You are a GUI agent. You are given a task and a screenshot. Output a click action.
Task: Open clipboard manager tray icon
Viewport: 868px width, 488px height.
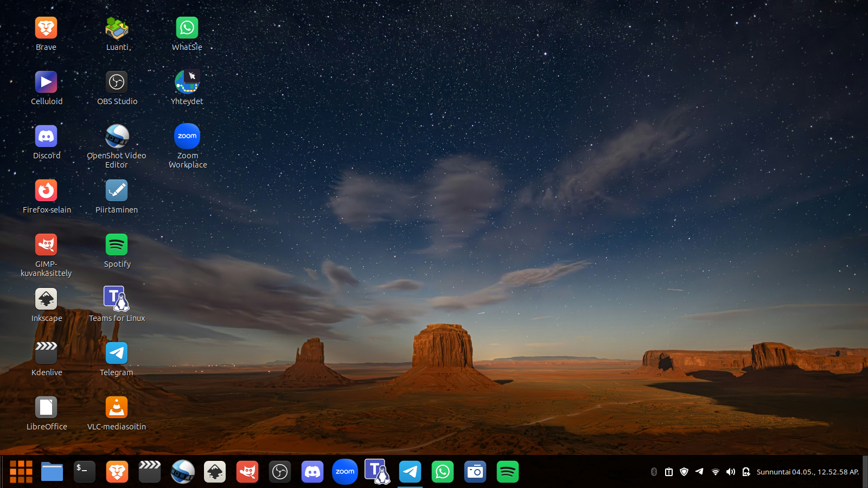click(x=669, y=472)
